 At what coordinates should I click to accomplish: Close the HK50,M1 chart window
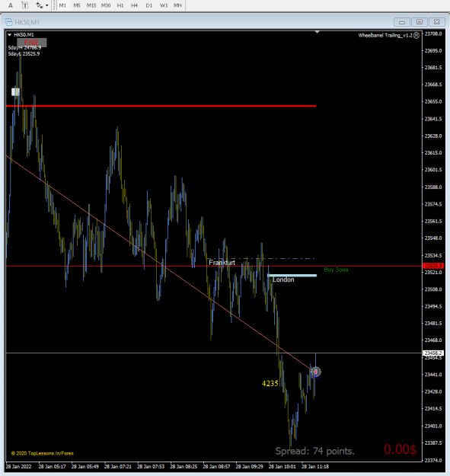click(x=436, y=22)
